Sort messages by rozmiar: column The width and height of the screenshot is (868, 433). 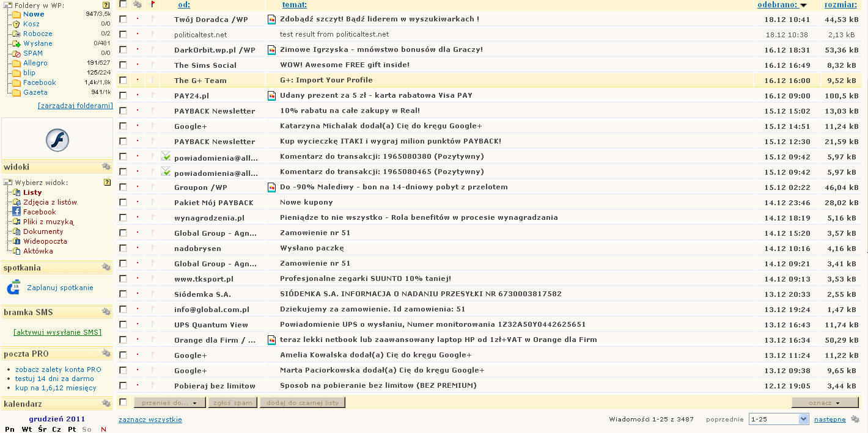841,4
